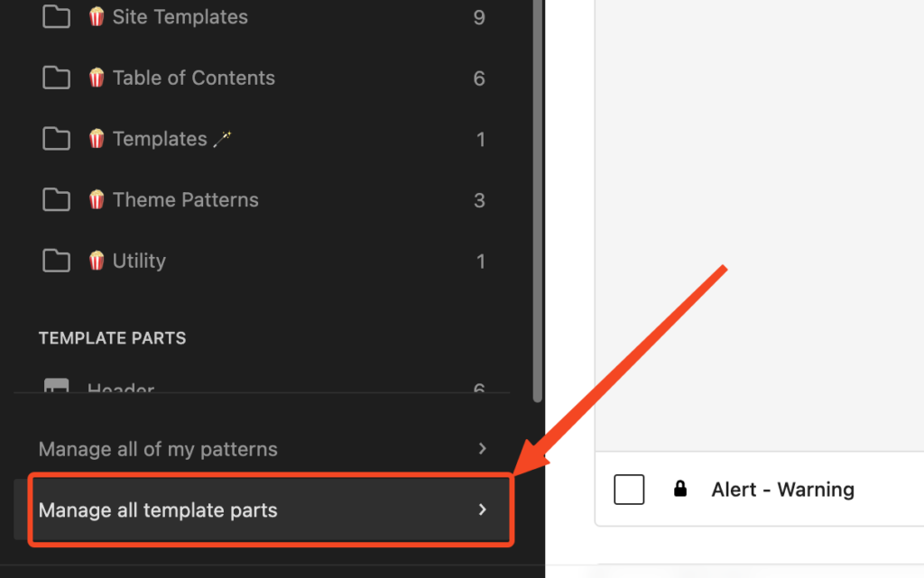Tick the Alert - Warning checkbox
Image resolution: width=924 pixels, height=578 pixels.
629,489
